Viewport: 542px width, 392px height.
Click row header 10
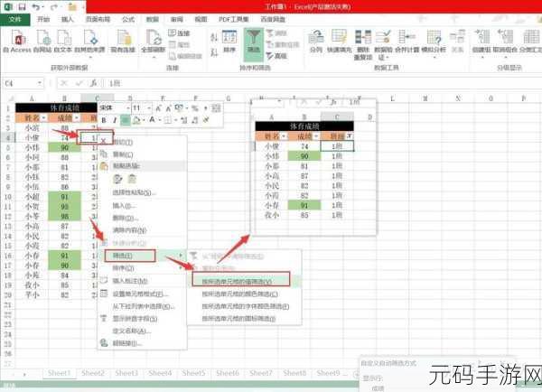(x=7, y=197)
